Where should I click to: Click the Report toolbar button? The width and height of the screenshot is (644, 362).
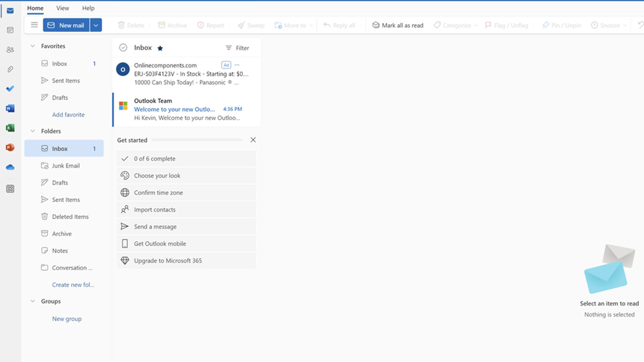pyautogui.click(x=211, y=25)
